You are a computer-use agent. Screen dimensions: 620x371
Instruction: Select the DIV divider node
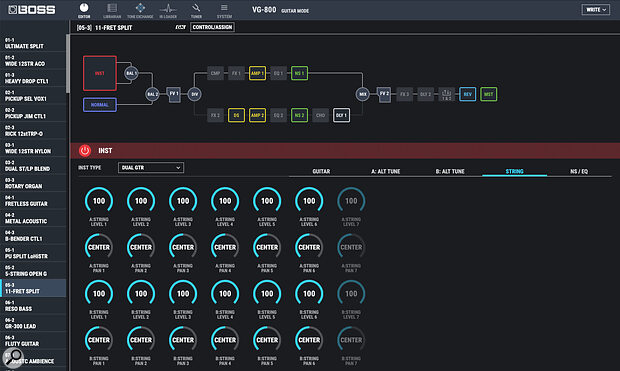coord(194,94)
